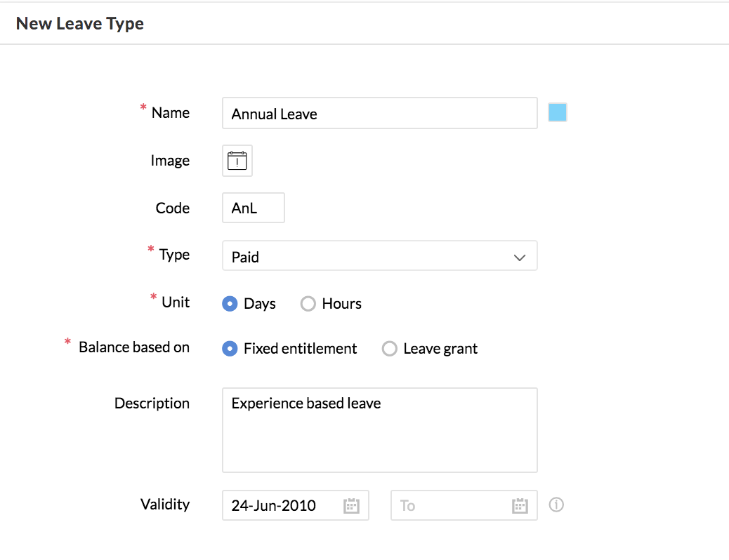Click the Name field with Annual Leave

(379, 114)
